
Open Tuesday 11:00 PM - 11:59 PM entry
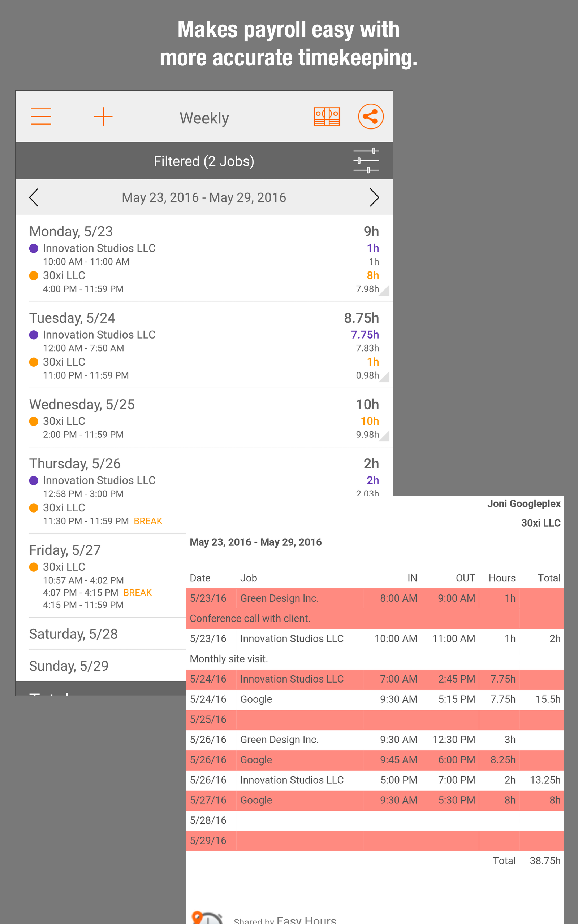86,375
